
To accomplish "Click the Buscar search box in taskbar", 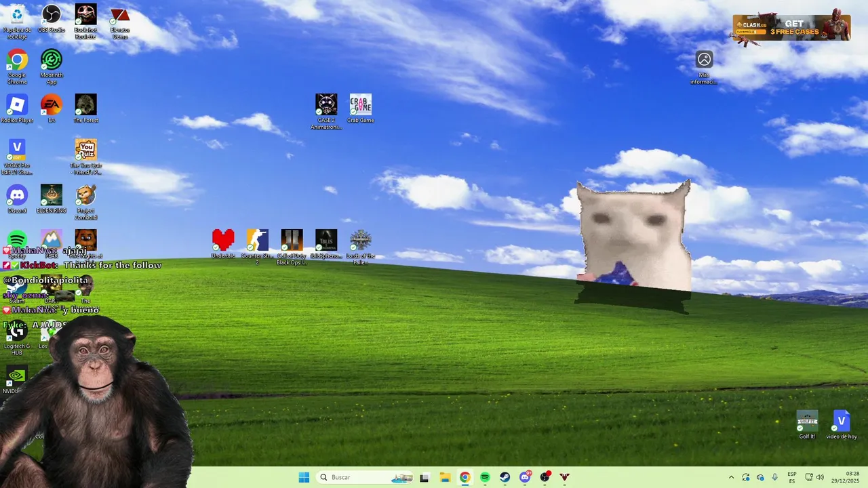I will pyautogui.click(x=365, y=477).
